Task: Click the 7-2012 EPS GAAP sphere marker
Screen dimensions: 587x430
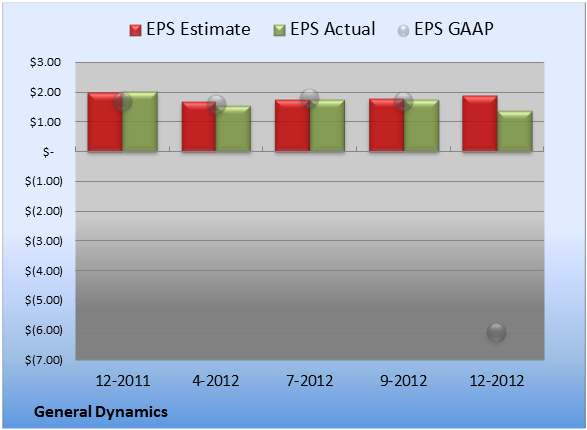Action: (310, 99)
